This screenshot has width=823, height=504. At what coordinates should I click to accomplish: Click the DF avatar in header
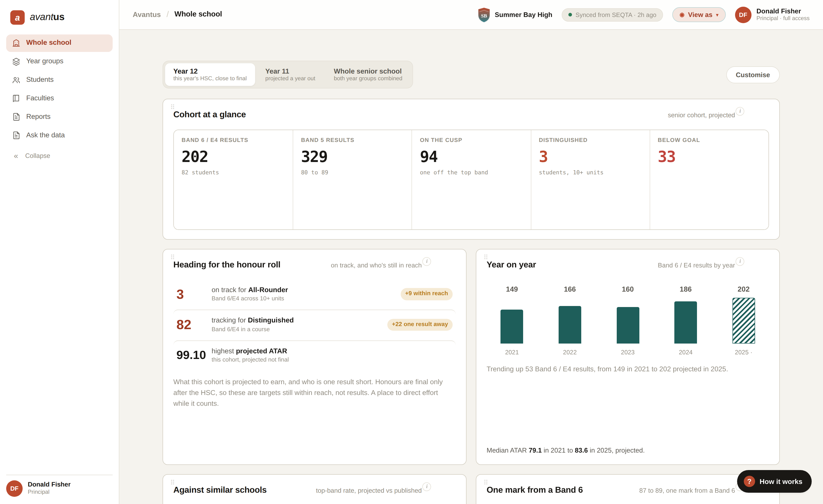pos(743,15)
